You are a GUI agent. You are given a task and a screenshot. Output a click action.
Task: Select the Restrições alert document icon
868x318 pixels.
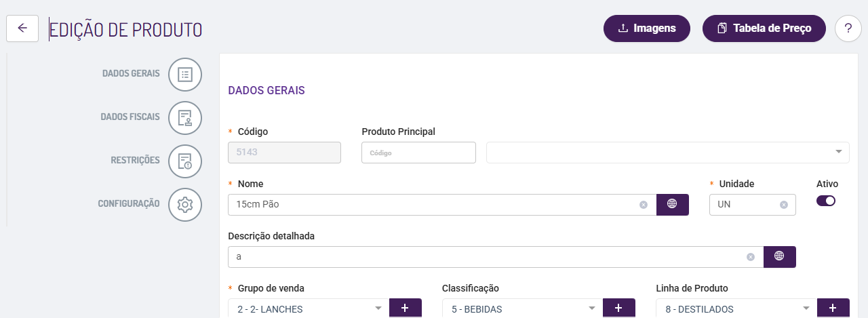tap(185, 161)
